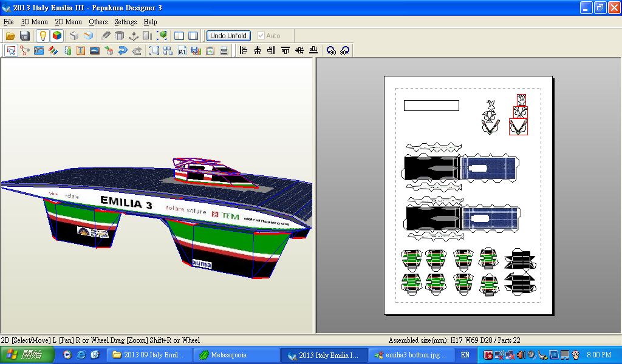
Task: Click the printer icon to print
Action: [x=224, y=51]
